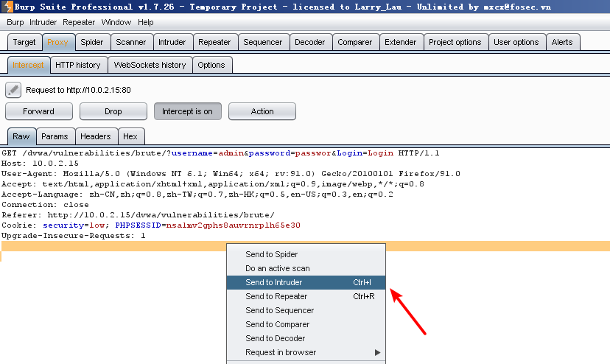
Task: Open the Scanner tab
Action: click(x=130, y=42)
